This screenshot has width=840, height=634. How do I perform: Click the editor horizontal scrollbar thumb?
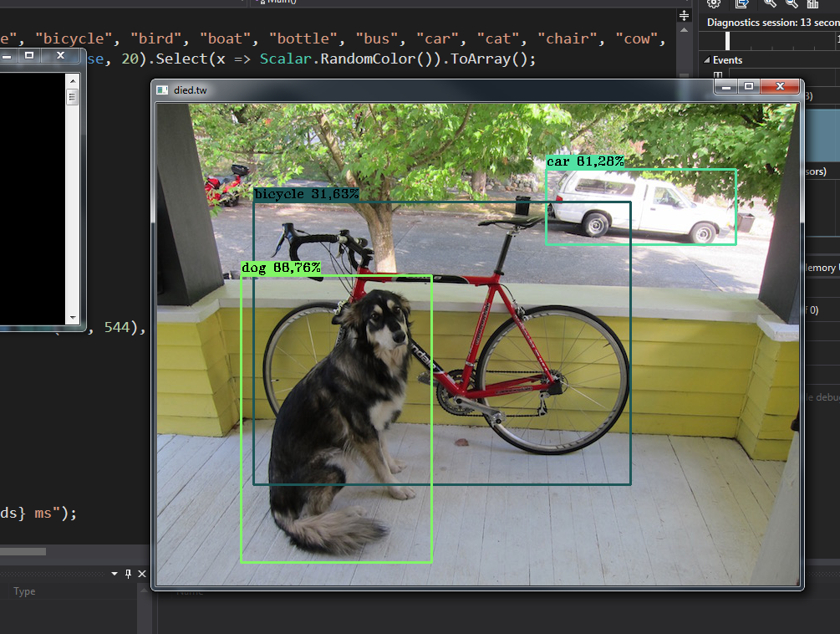coord(23,551)
